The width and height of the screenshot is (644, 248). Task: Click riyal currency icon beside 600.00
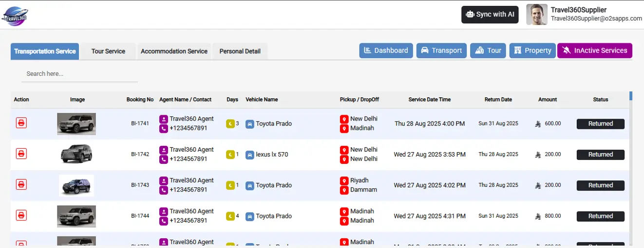(538, 124)
